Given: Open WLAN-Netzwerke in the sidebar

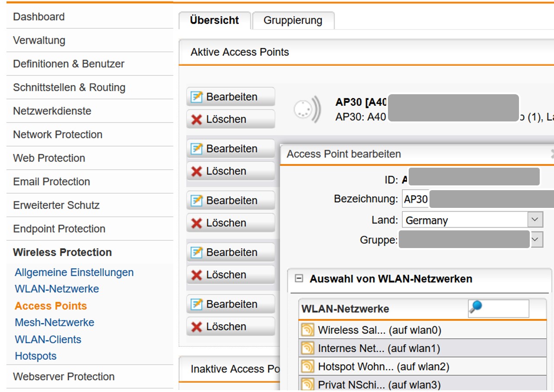Looking at the screenshot, I should 57,289.
